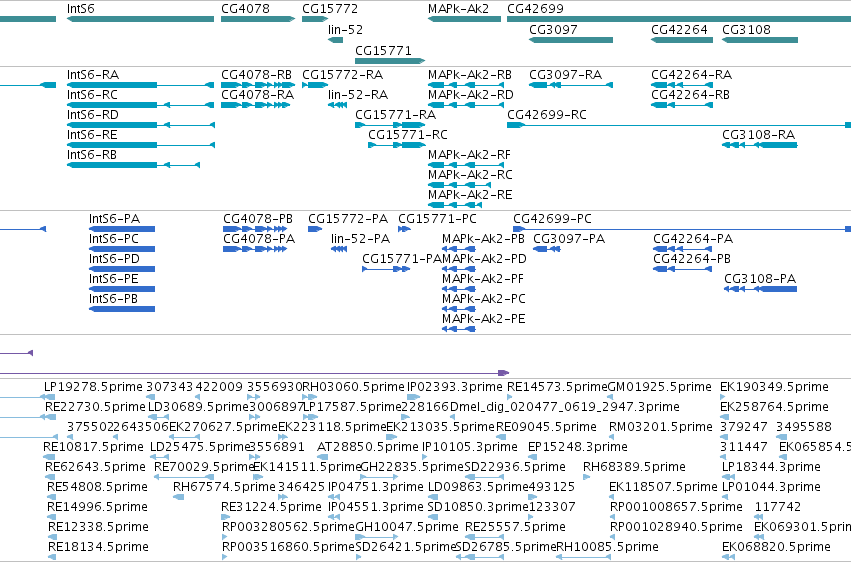The image size is (851, 562).
Task: Select EST Dmel_dig_020477_0619_2947.3prime
Action: coord(564,407)
